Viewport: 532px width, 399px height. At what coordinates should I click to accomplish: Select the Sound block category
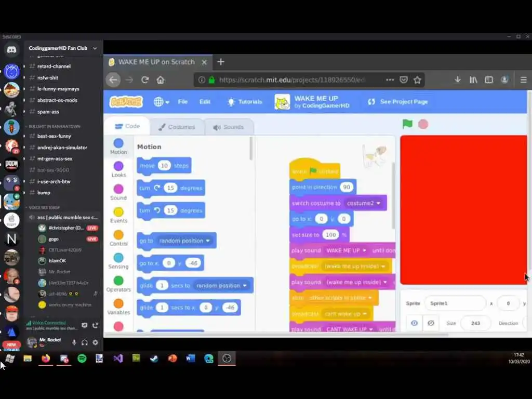click(x=118, y=192)
